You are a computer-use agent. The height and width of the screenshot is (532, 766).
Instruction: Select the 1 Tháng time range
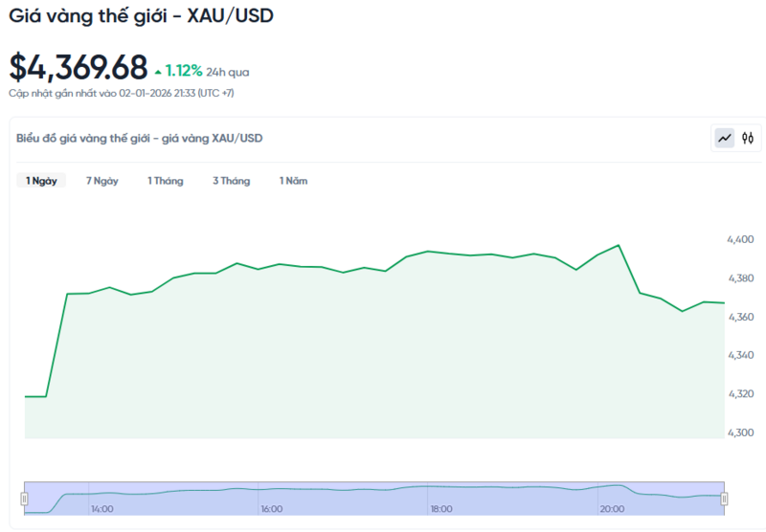point(165,181)
